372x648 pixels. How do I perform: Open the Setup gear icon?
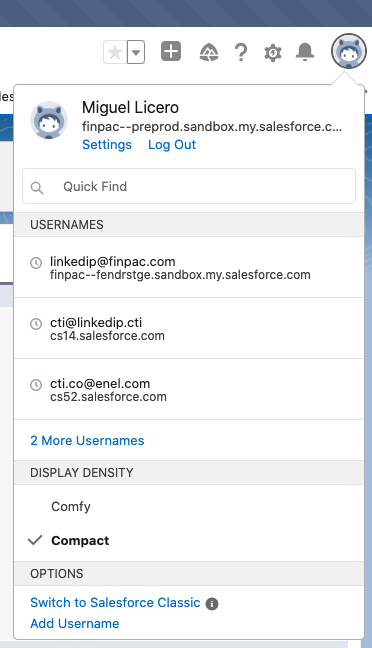273,53
